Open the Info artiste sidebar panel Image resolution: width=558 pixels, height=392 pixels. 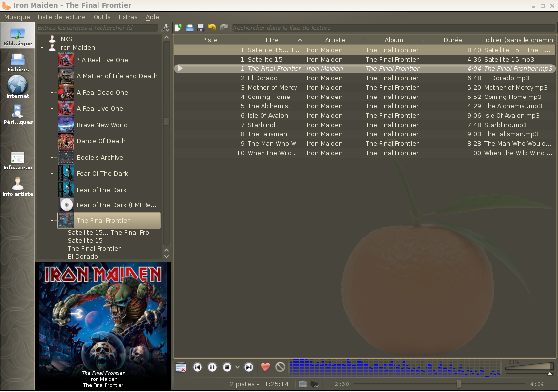click(x=18, y=187)
